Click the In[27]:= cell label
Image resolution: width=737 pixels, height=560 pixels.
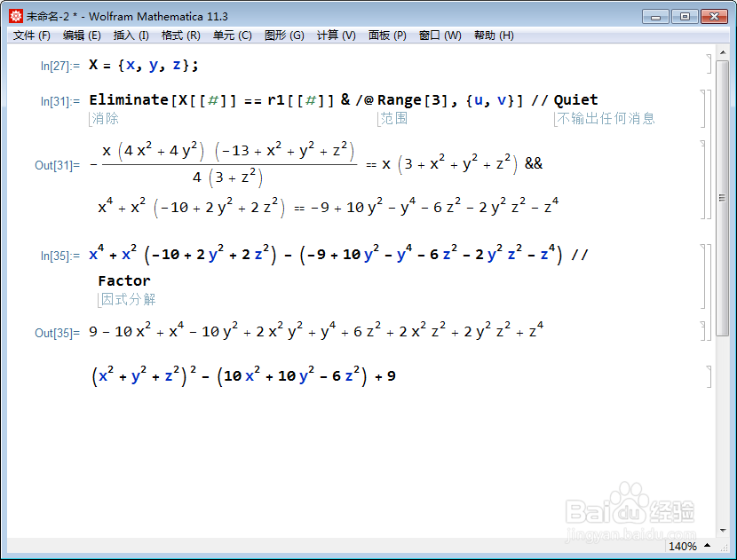(x=60, y=66)
